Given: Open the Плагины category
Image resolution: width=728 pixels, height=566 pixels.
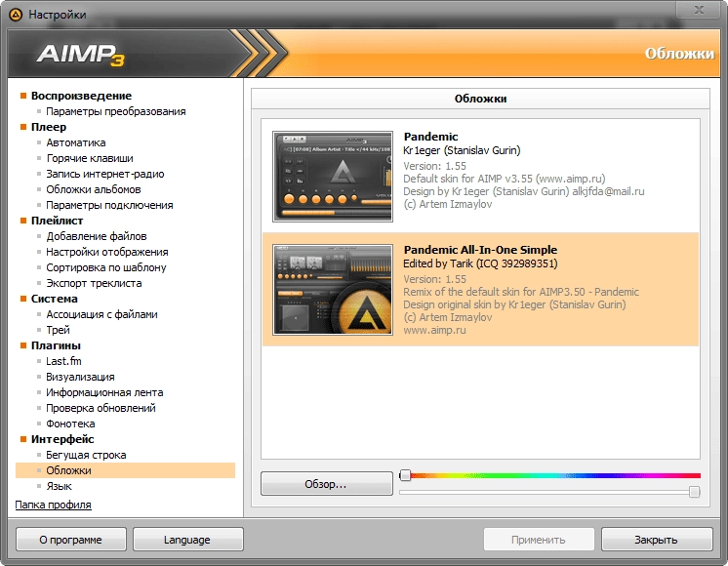Looking at the screenshot, I should [56, 345].
